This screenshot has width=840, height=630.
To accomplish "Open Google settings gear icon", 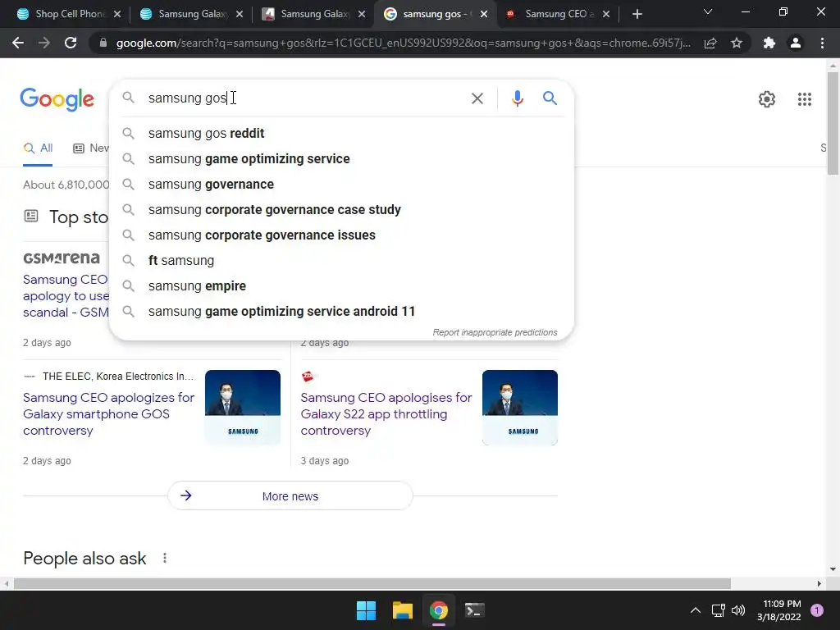I will pyautogui.click(x=767, y=99).
